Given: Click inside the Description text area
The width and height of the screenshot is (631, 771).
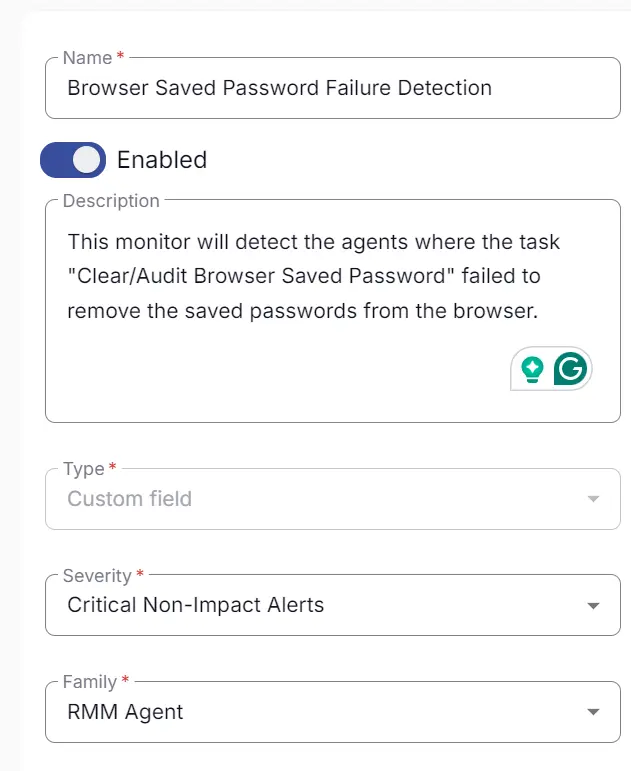Looking at the screenshot, I should tap(332, 311).
